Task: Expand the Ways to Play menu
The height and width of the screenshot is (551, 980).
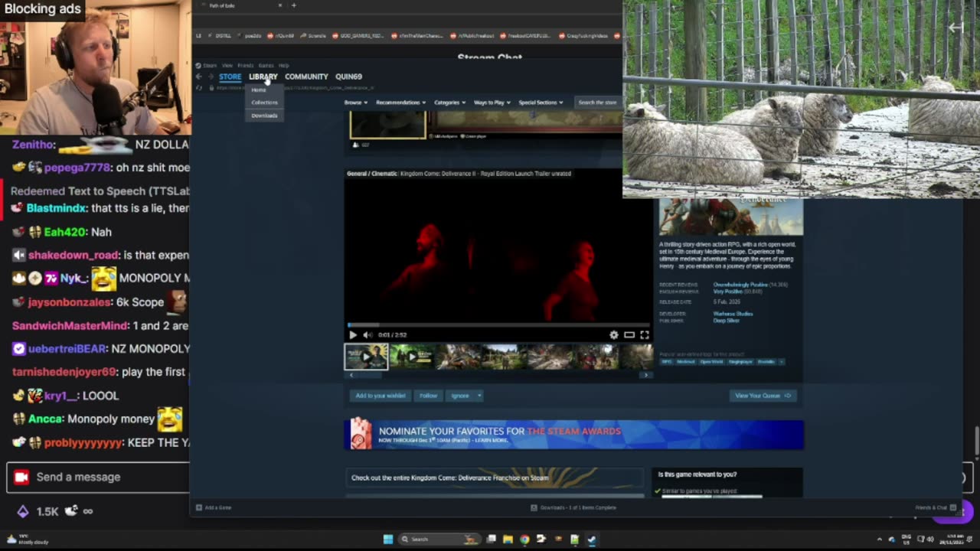Action: tap(492, 103)
